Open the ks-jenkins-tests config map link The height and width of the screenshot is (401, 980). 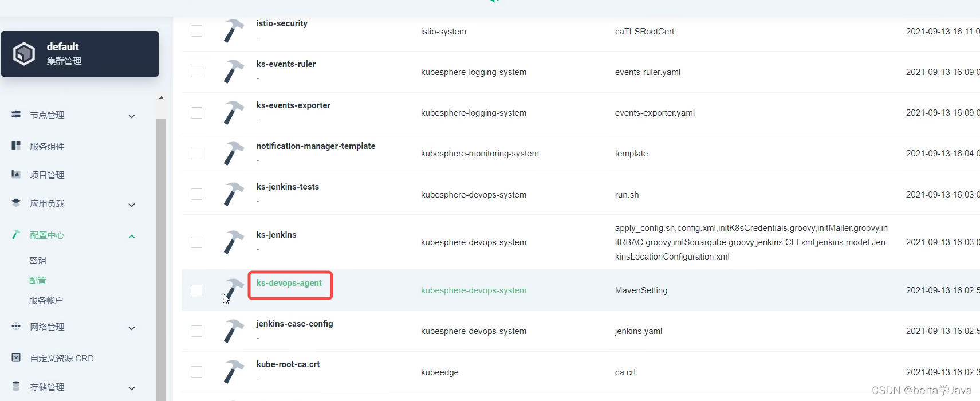click(288, 187)
